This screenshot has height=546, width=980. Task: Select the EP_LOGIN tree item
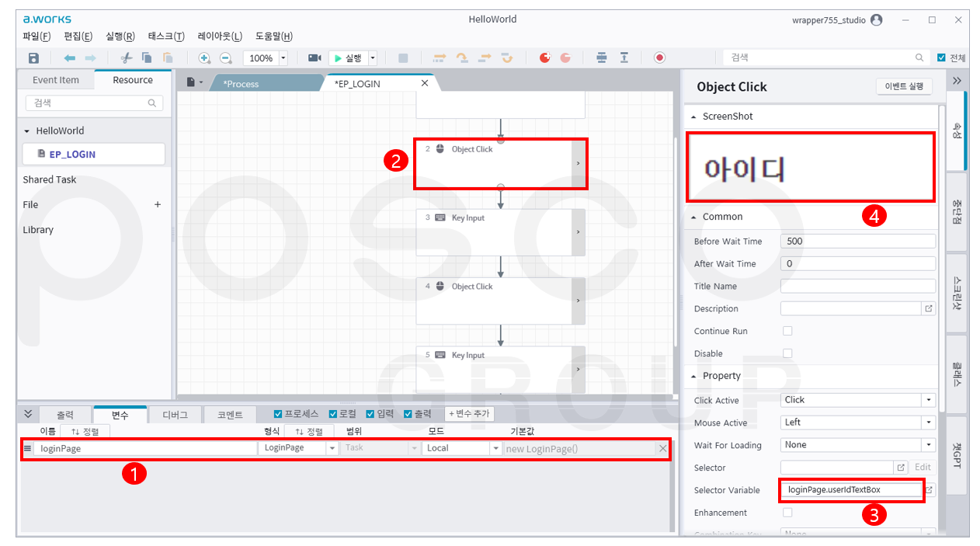pyautogui.click(x=93, y=154)
